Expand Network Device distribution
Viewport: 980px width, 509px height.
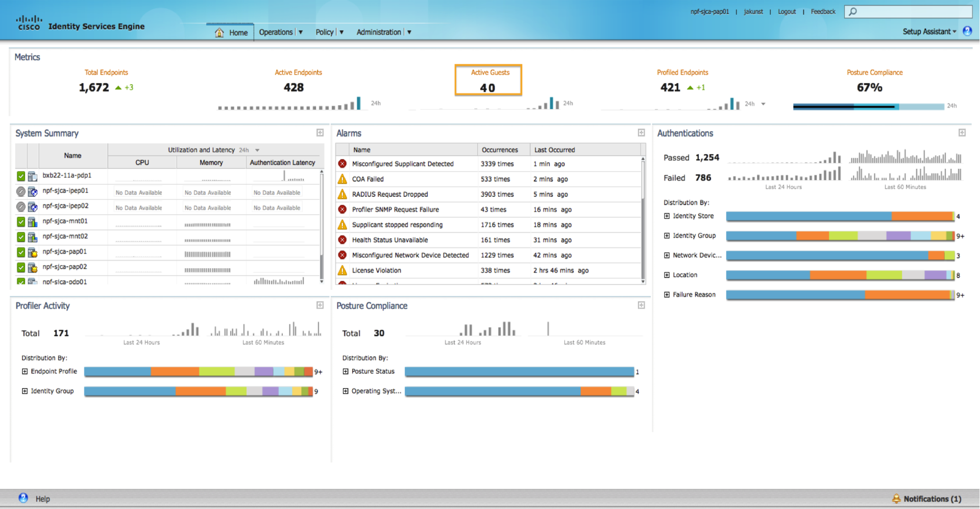tap(667, 255)
